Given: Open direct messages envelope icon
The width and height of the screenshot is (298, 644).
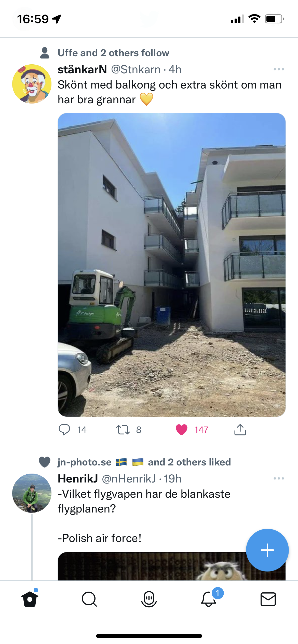Looking at the screenshot, I should (268, 599).
